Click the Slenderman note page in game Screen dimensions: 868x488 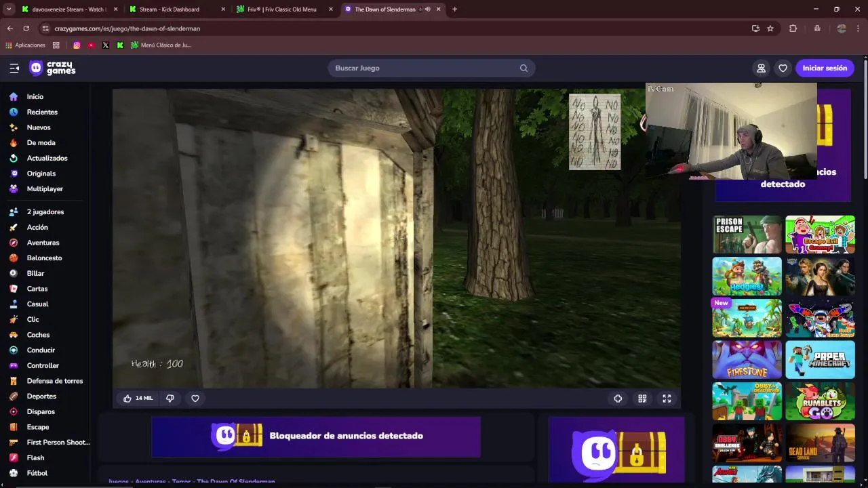[x=595, y=131]
